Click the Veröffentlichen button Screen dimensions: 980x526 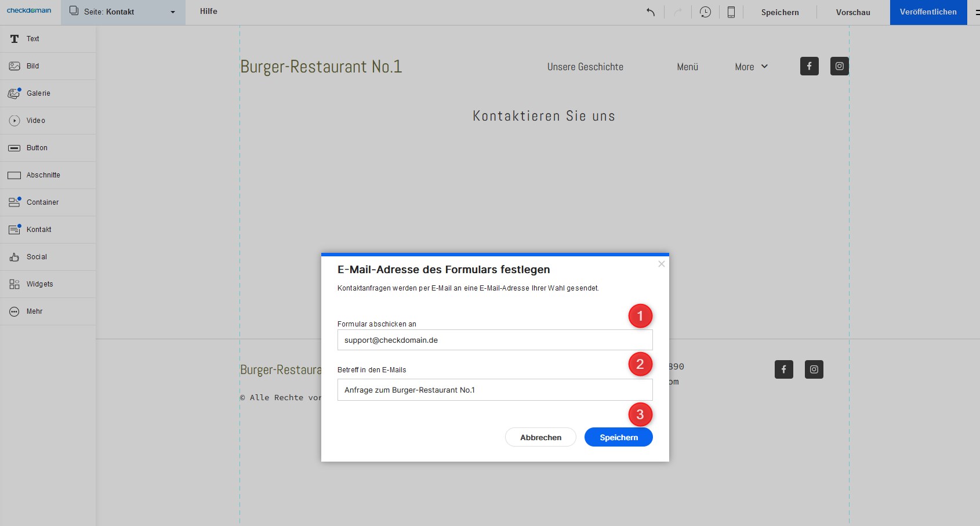[928, 12]
